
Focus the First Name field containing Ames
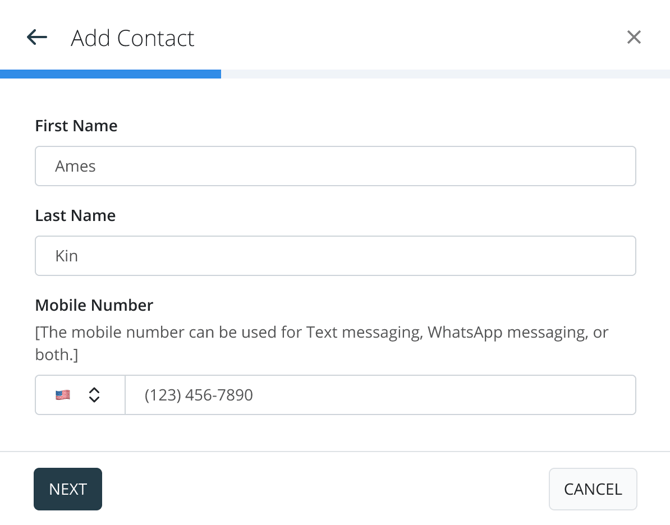(x=335, y=166)
